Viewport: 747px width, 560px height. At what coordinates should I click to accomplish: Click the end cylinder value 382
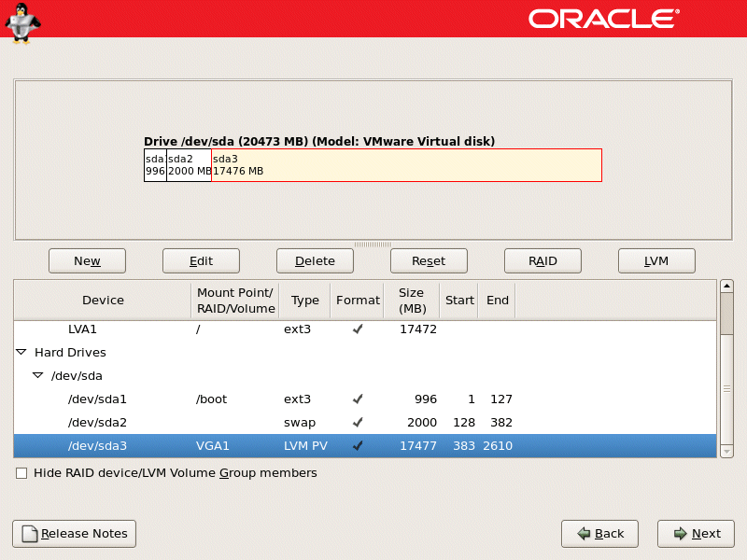click(x=501, y=423)
